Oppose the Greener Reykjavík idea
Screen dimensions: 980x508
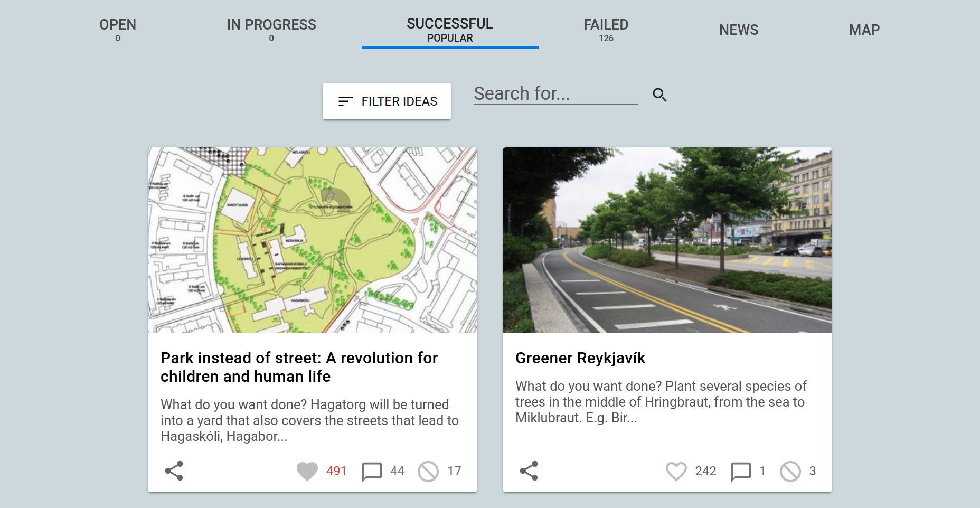(790, 471)
